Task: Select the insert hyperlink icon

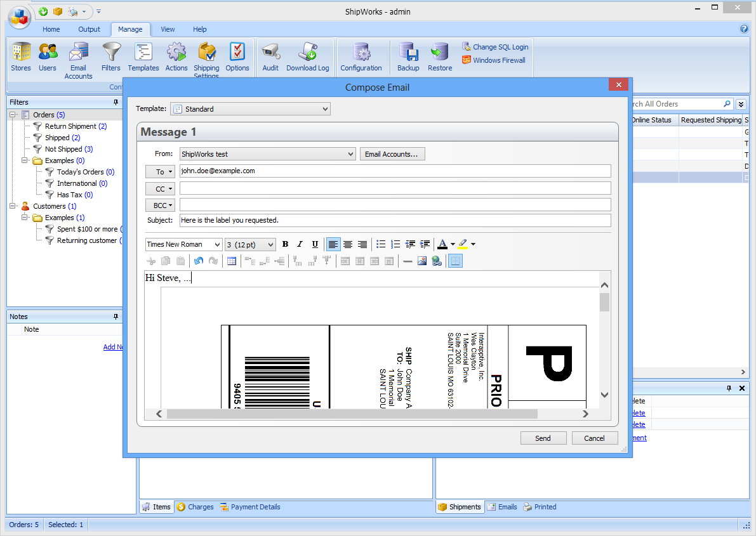Action: click(x=437, y=260)
